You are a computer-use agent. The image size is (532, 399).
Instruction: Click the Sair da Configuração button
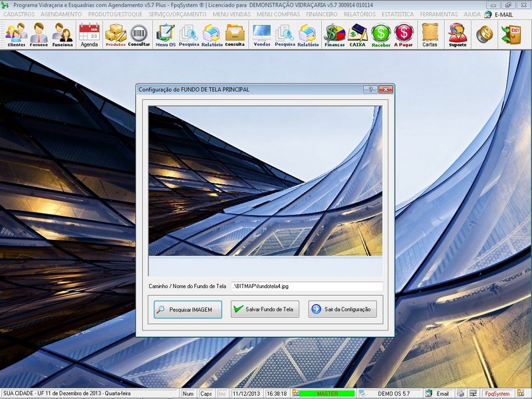(342, 309)
